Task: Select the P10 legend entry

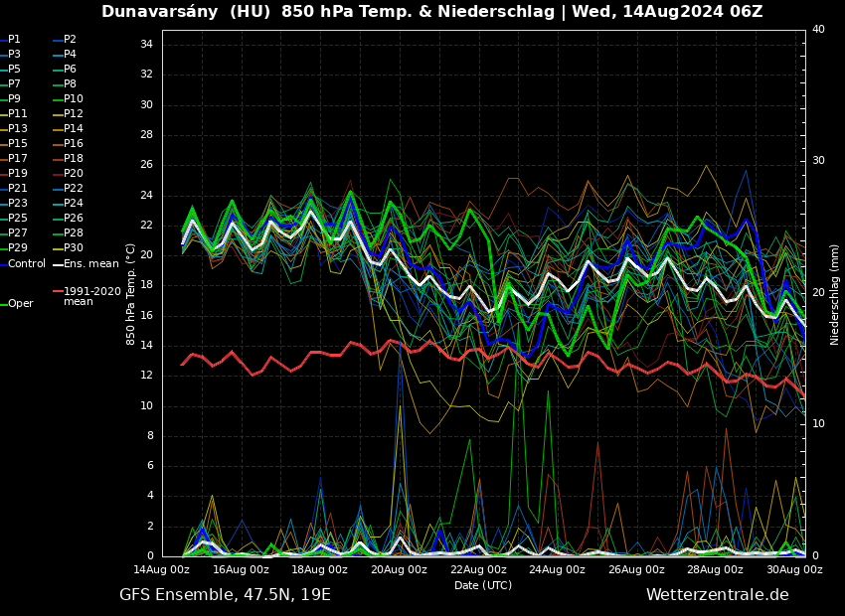Action: pyautogui.click(x=73, y=99)
